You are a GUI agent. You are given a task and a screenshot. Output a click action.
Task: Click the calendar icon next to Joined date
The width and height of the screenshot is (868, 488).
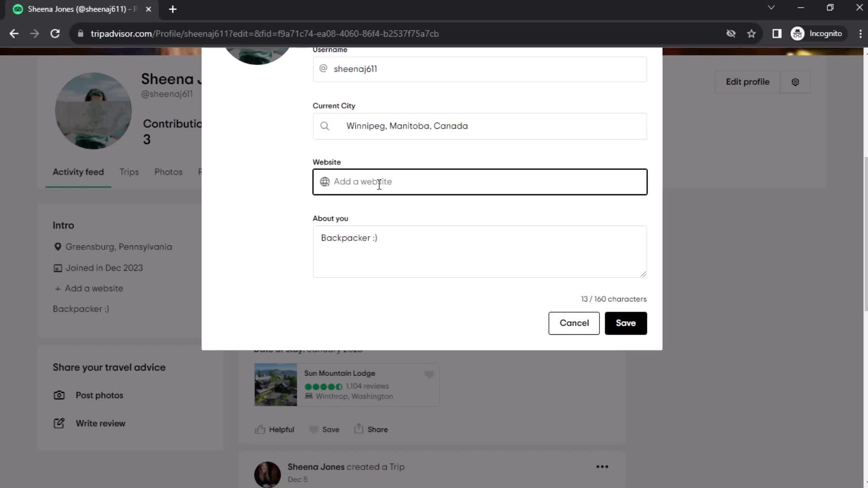coord(57,267)
